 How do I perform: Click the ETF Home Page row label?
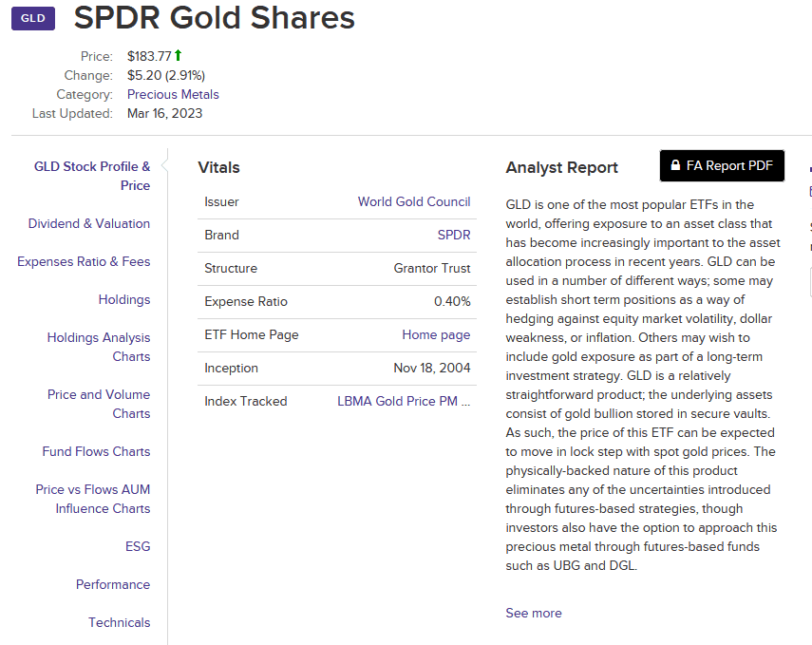(x=252, y=334)
